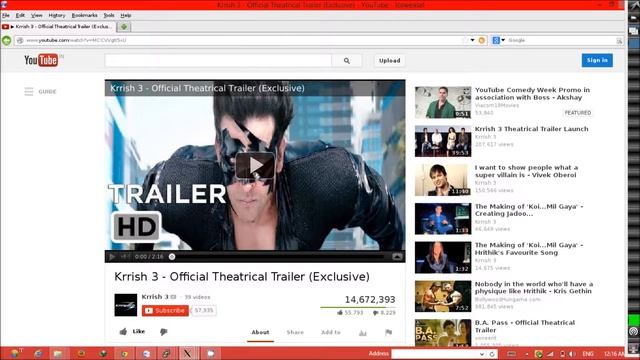Switch to the Share tab

(295, 332)
